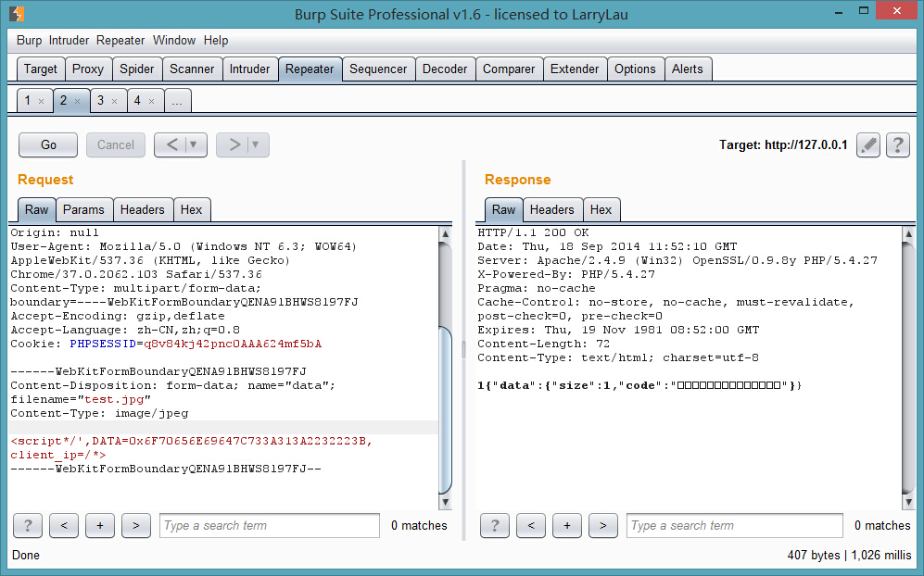Go to next match in Response search
The image size is (924, 576).
coord(602,525)
